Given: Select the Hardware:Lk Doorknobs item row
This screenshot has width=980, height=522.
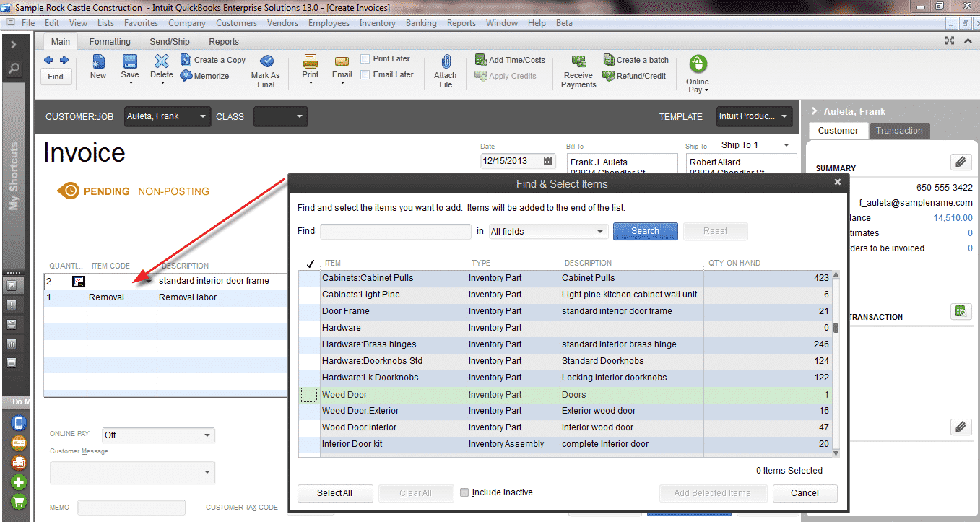Looking at the screenshot, I should coord(565,378).
